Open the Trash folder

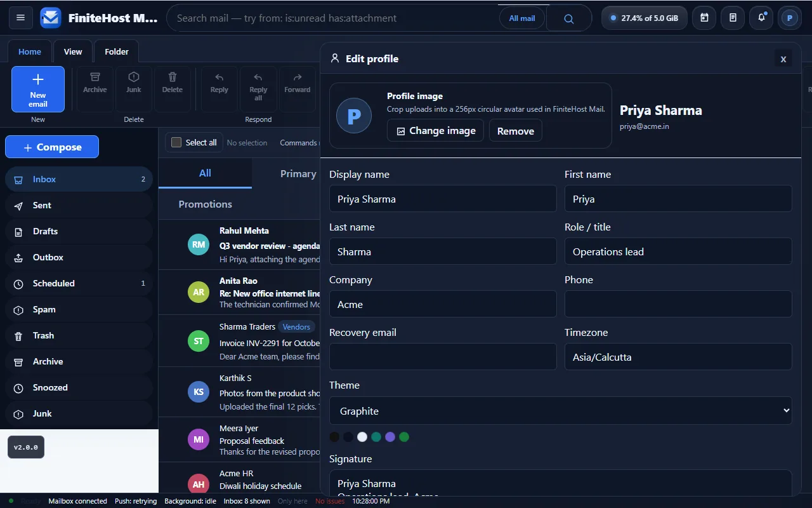pos(79,335)
